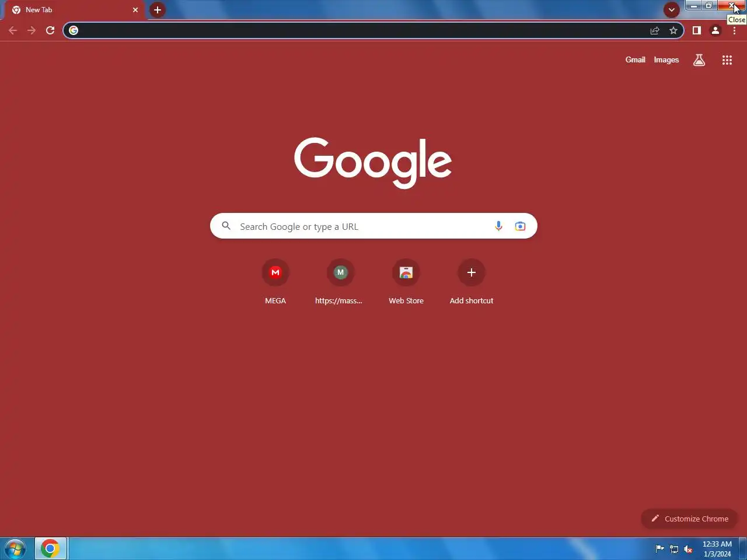
Task: Close the New Tab tab
Action: pos(135,10)
